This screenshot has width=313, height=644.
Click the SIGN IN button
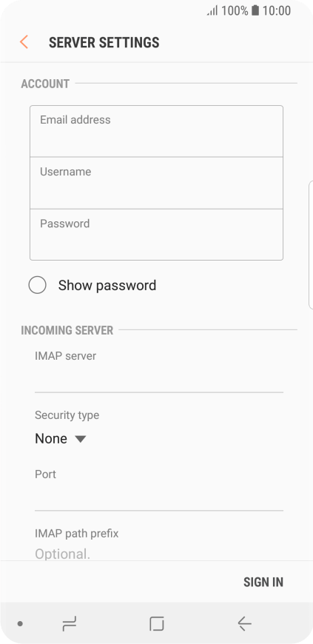point(263,582)
